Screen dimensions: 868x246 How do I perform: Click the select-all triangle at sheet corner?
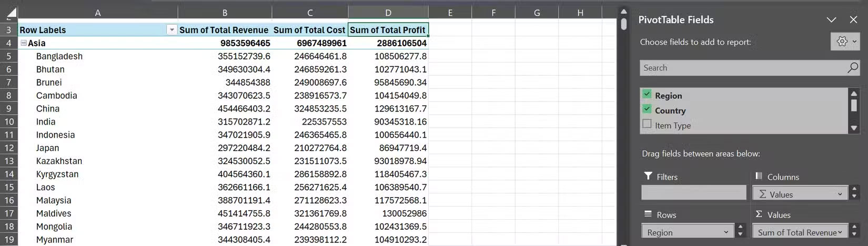9,13
